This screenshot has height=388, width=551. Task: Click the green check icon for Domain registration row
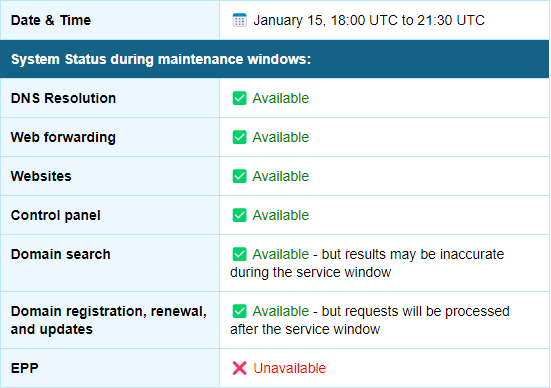coord(239,311)
